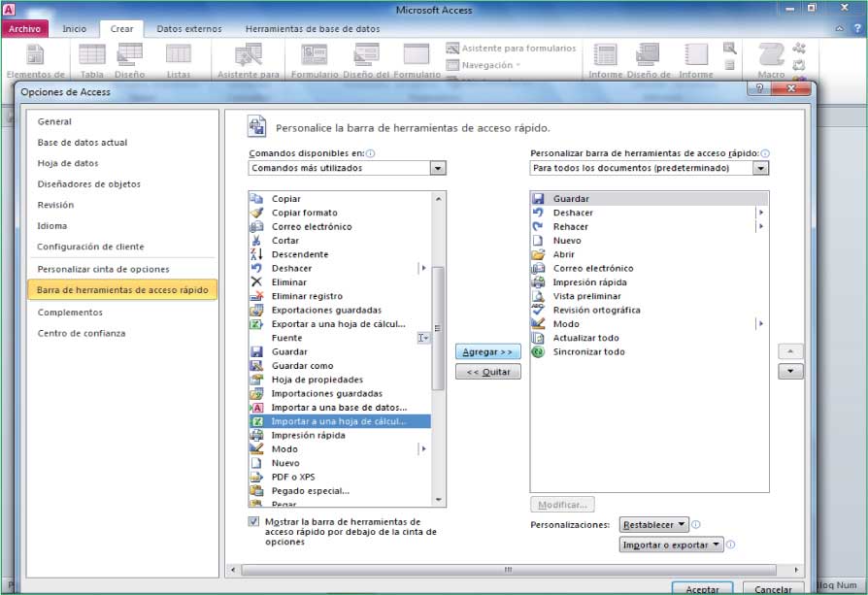Open the Archivo tab
Screen dimensions: 868x595
point(25,29)
